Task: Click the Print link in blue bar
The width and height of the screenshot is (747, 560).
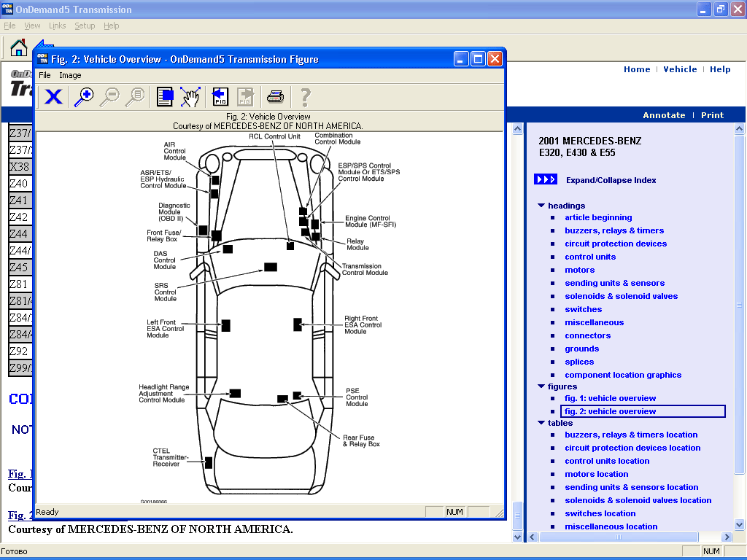Action: point(712,114)
